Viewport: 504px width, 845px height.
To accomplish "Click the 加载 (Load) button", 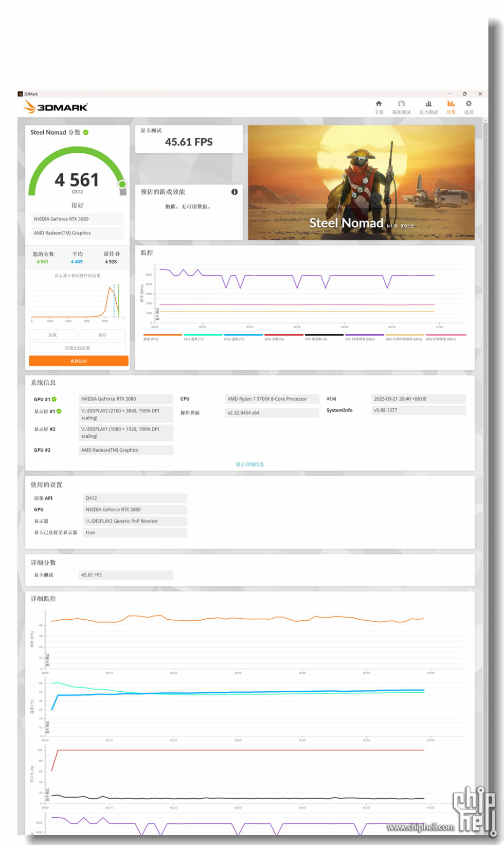I will 53,335.
